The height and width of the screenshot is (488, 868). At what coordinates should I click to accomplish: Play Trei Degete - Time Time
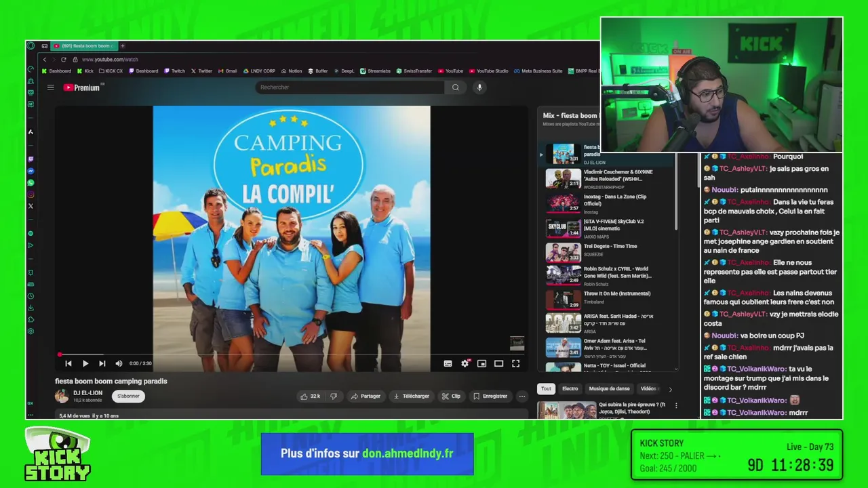pyautogui.click(x=610, y=252)
